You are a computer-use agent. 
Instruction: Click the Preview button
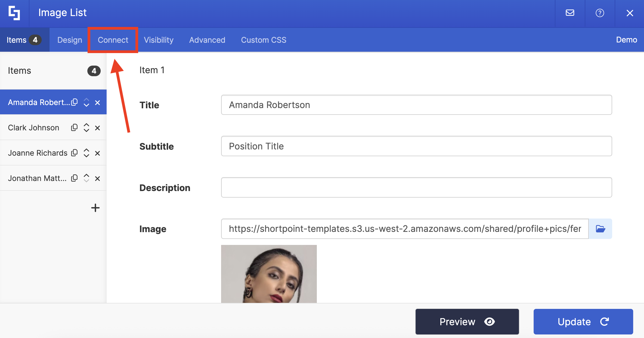pos(467,322)
